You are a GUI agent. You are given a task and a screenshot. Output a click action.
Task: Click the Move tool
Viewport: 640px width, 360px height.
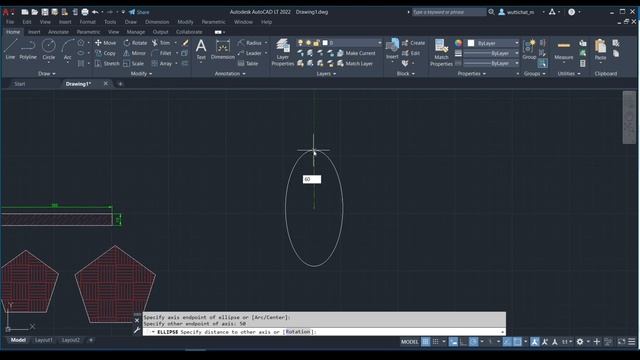tap(105, 43)
